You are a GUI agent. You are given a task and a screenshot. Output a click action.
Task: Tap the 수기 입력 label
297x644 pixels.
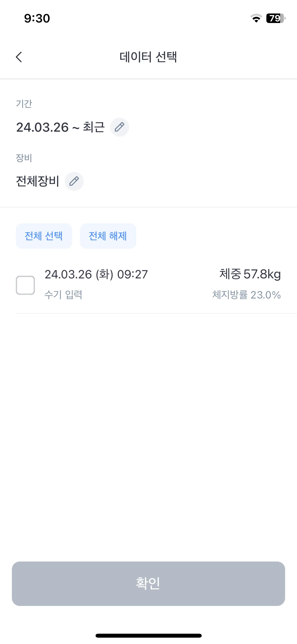[63, 295]
